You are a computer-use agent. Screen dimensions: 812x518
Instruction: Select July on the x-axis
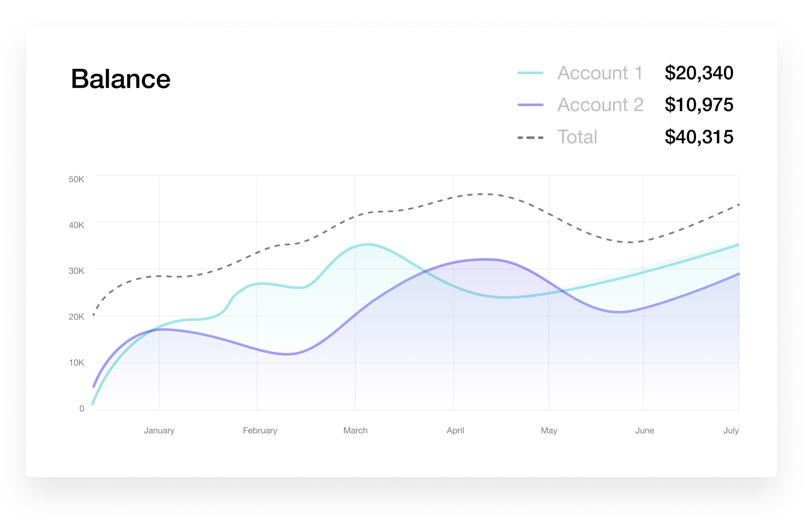point(731,431)
